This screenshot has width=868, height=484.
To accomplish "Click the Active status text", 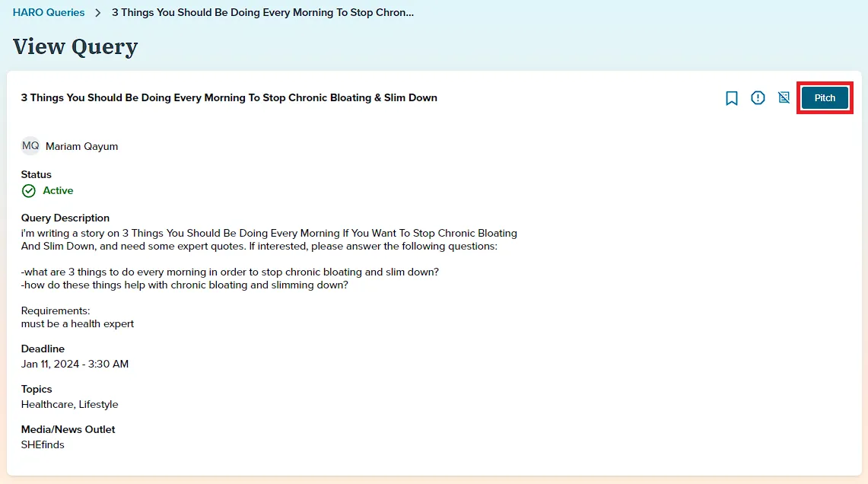I will coord(58,190).
